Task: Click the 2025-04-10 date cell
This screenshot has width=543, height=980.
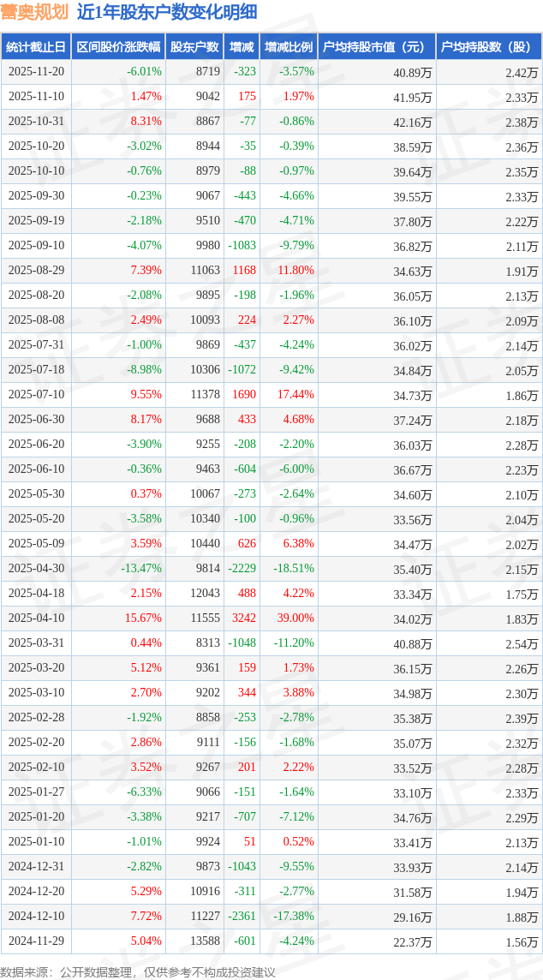Action: click(x=36, y=618)
